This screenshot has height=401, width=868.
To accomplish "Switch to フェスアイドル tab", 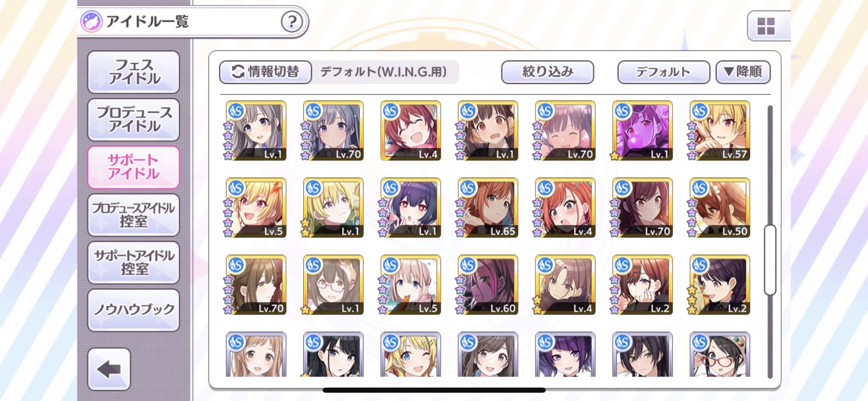I will coord(134,72).
